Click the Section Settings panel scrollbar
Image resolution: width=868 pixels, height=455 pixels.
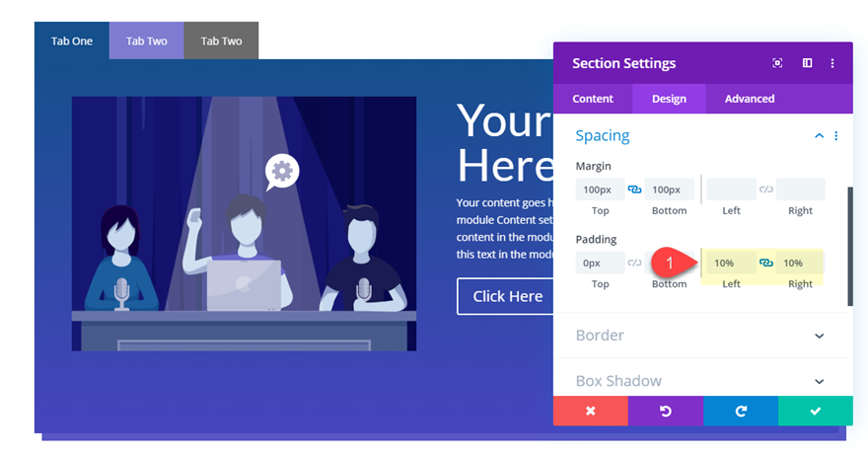pyautogui.click(x=850, y=246)
